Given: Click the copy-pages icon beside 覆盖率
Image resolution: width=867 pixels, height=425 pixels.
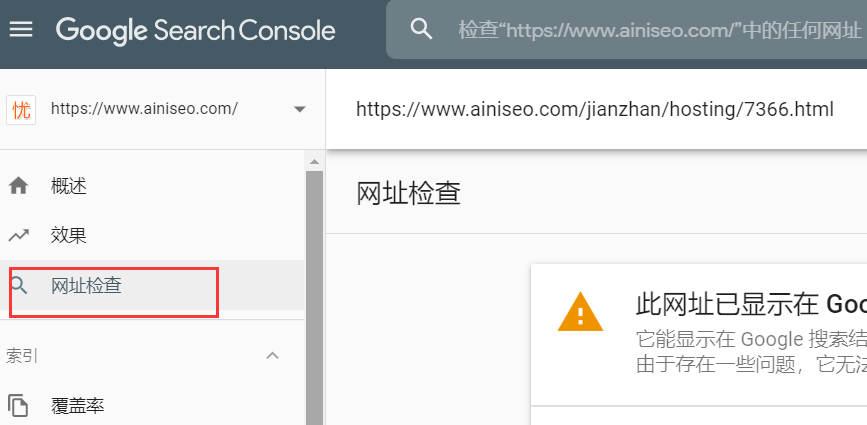Looking at the screenshot, I should pyautogui.click(x=19, y=406).
